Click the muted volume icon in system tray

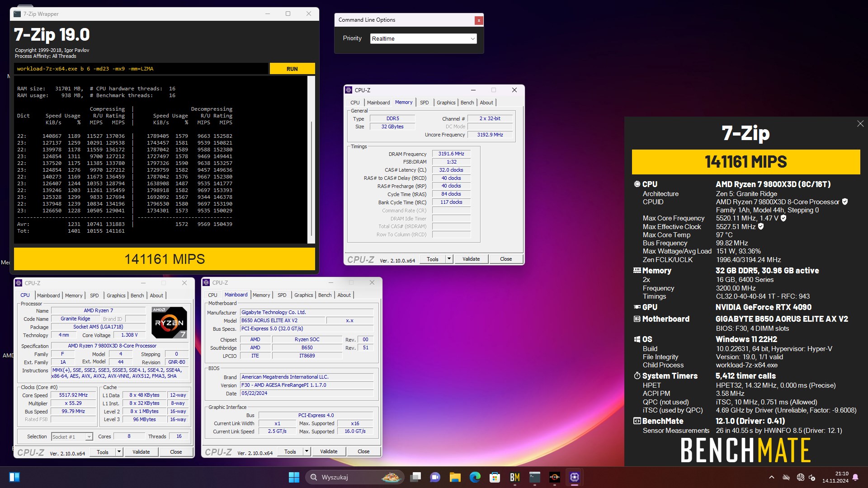(812, 477)
